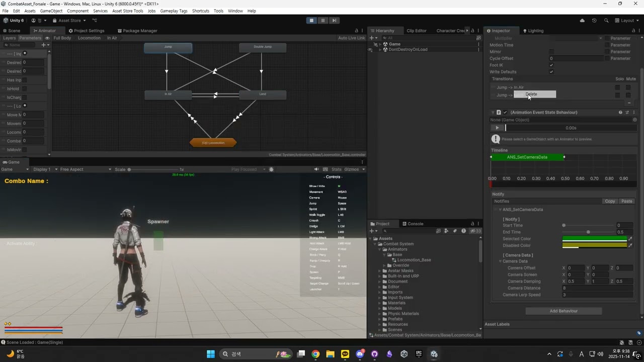Toggle the Has Inp bool parameter checkbox
The width and height of the screenshot is (644, 362).
pos(24,80)
